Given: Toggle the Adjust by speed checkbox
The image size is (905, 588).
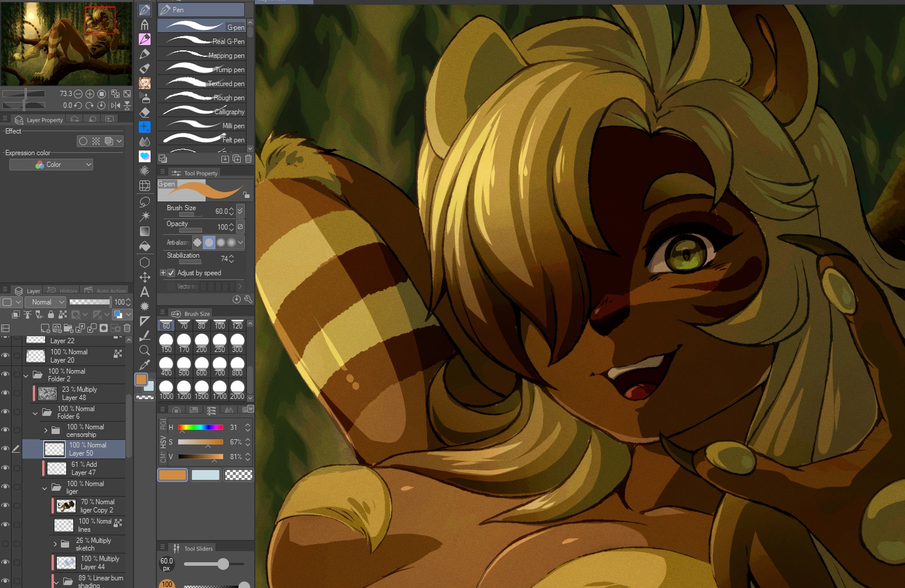Looking at the screenshot, I should (x=171, y=273).
